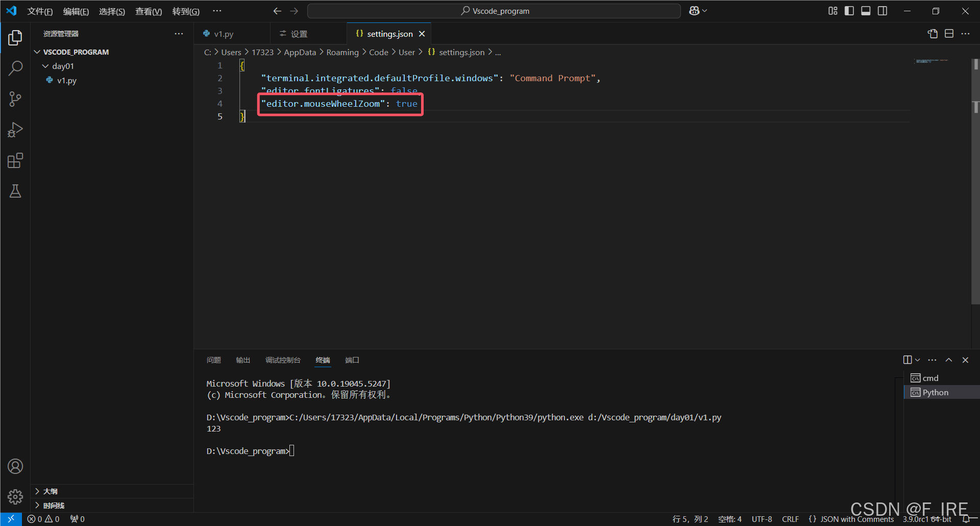Expand the 大纲 outline section
Screen dimensions: 980x526
tap(112, 491)
